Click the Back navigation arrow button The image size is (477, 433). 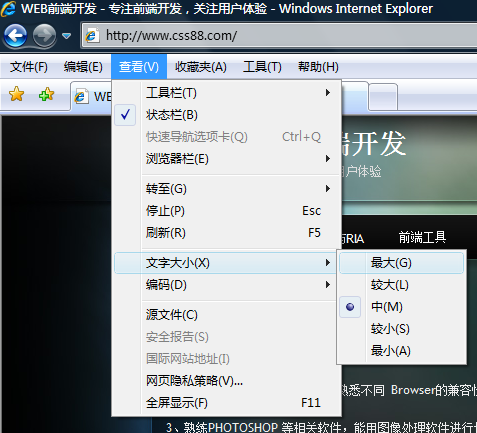(x=15, y=35)
